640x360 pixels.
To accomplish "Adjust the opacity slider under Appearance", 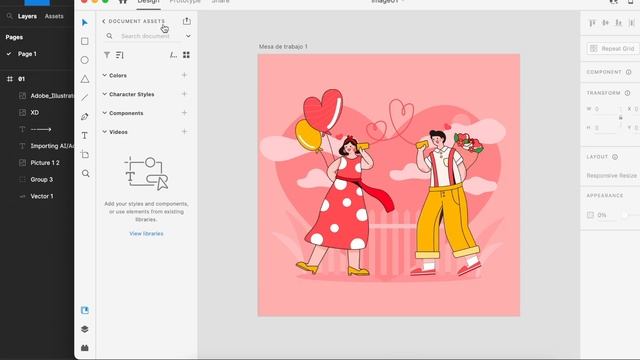I will (x=624, y=215).
